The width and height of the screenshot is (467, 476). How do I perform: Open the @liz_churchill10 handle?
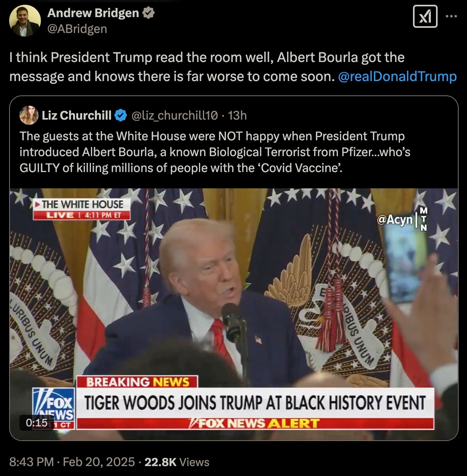click(x=174, y=115)
